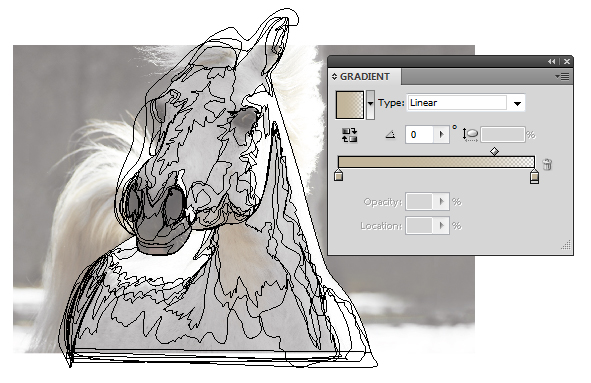Open the Opacity value dropdown arrow
This screenshot has height=383, width=591.
tap(441, 202)
